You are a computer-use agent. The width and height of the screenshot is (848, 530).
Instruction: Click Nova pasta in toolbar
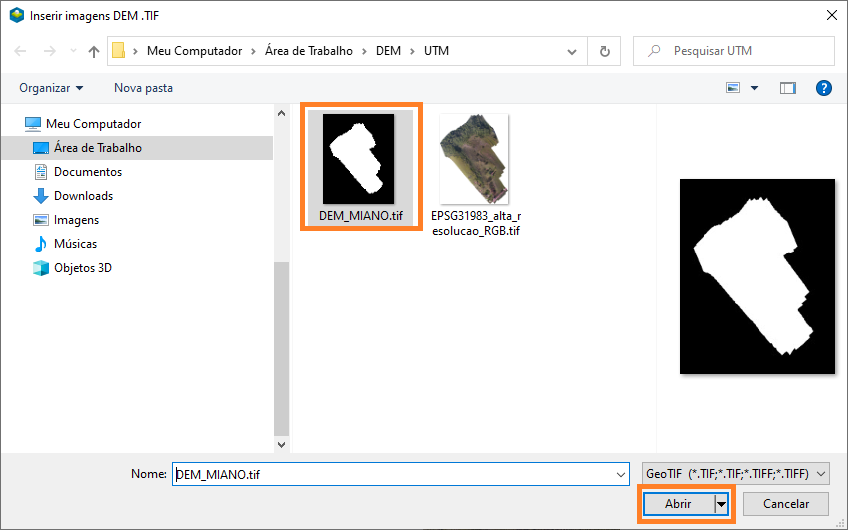click(143, 88)
